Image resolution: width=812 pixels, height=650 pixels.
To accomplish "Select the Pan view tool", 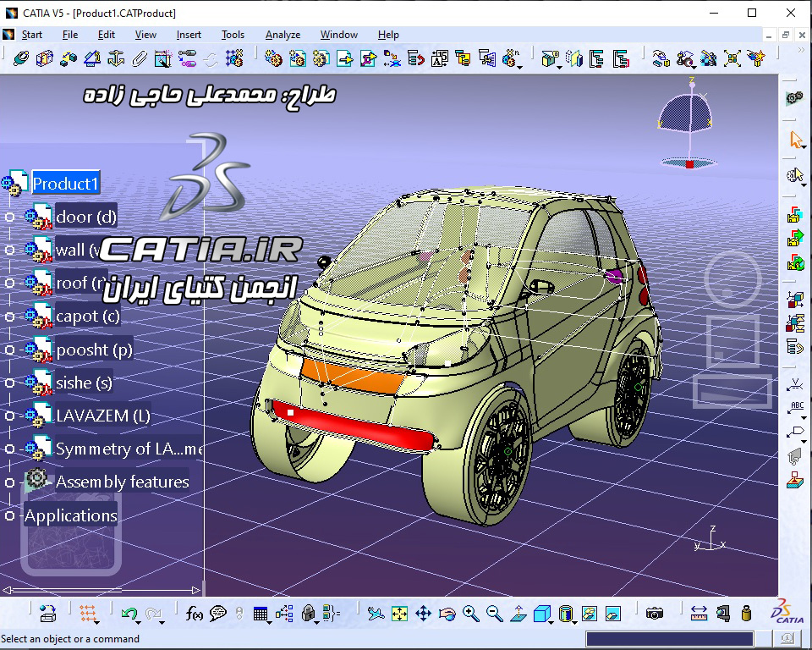I will (424, 614).
